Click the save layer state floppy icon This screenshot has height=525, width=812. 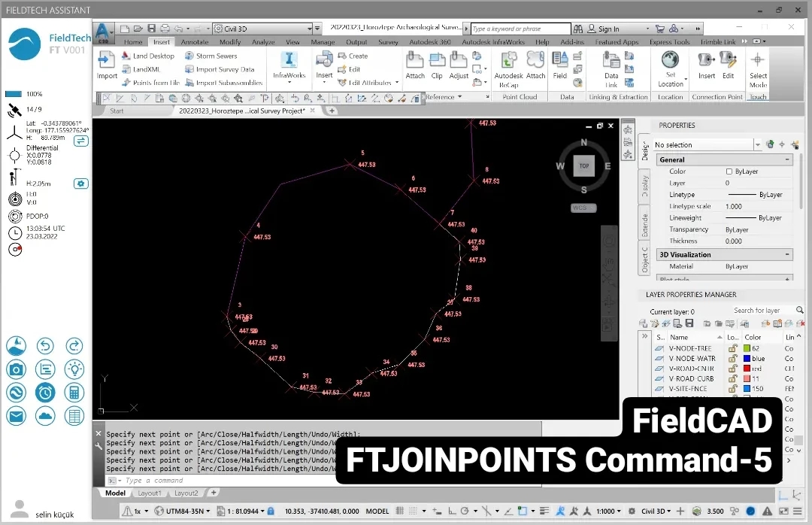tap(689, 323)
